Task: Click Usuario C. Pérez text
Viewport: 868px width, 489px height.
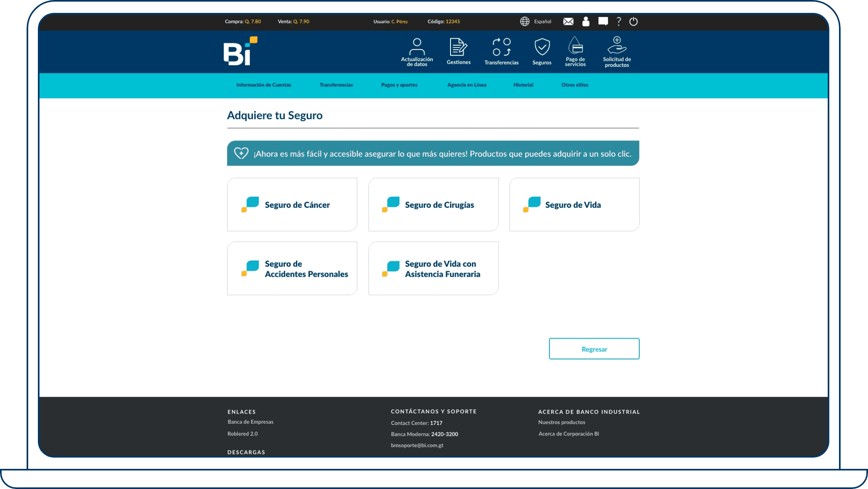Action: tap(390, 21)
